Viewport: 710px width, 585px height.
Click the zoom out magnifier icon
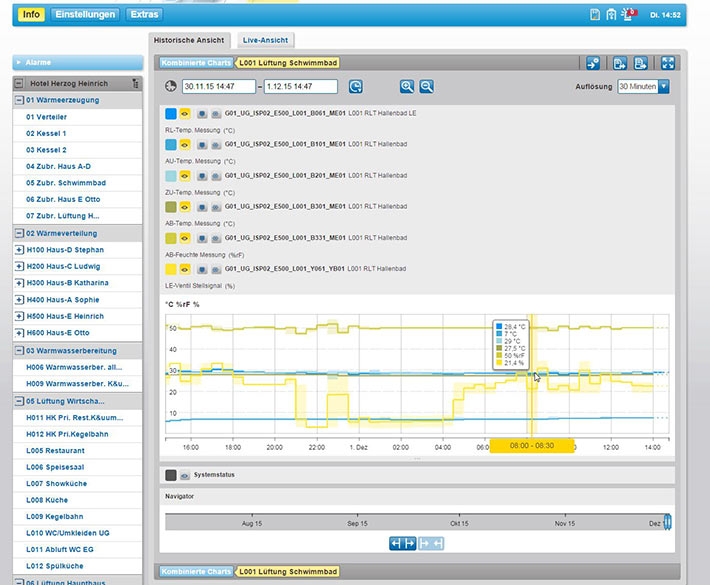(426, 87)
